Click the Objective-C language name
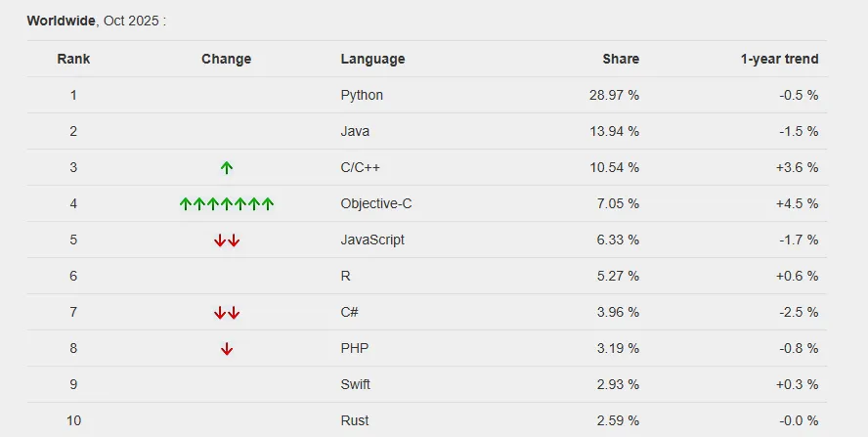 click(374, 203)
